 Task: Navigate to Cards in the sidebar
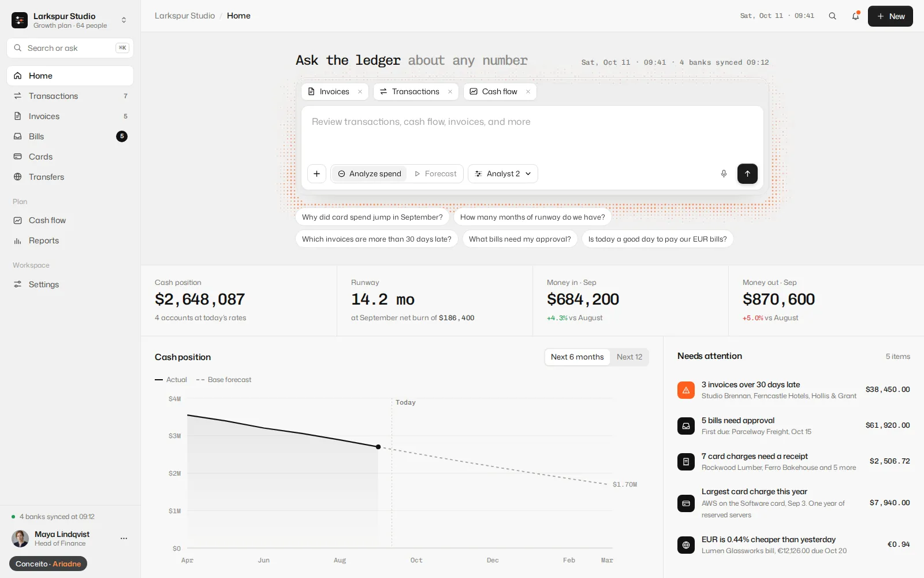[70, 157]
